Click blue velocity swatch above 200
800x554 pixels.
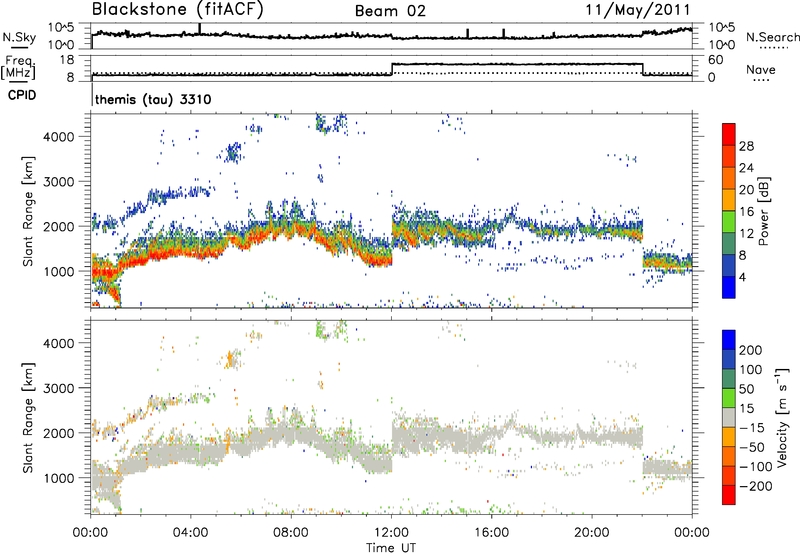(x=729, y=340)
